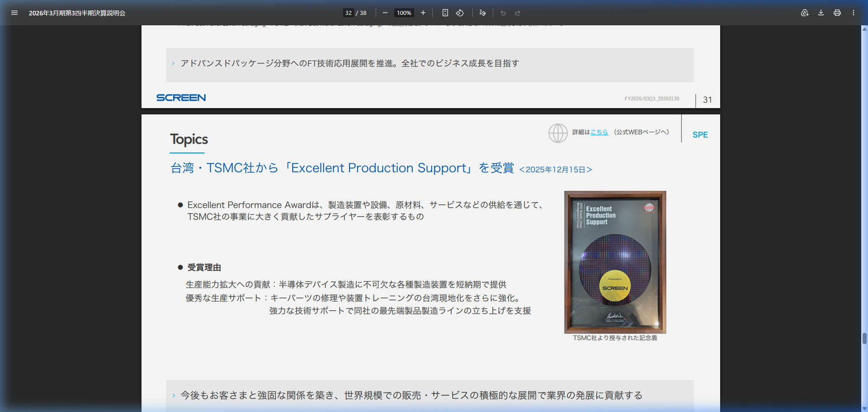The width and height of the screenshot is (868, 412).
Task: Click the page number field showing 32
Action: coord(348,13)
